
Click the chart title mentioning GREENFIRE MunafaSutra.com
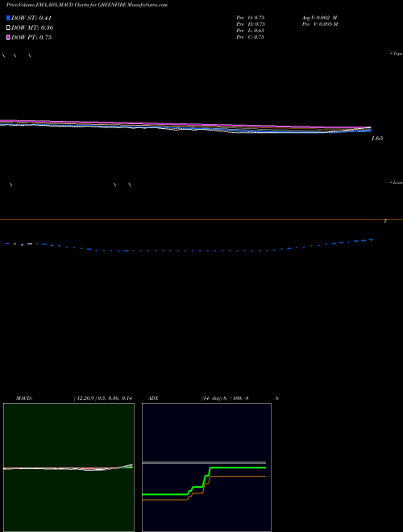[87, 6]
